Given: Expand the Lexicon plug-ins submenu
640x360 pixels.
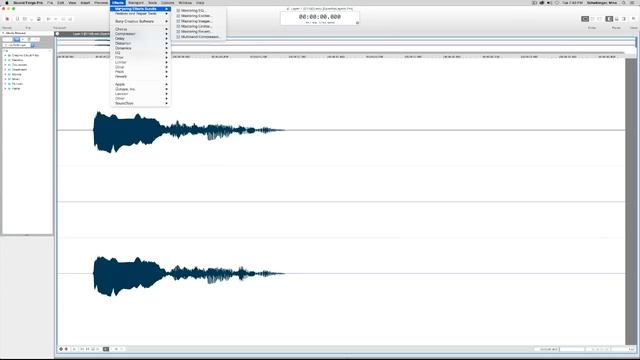Looking at the screenshot, I should point(140,94).
